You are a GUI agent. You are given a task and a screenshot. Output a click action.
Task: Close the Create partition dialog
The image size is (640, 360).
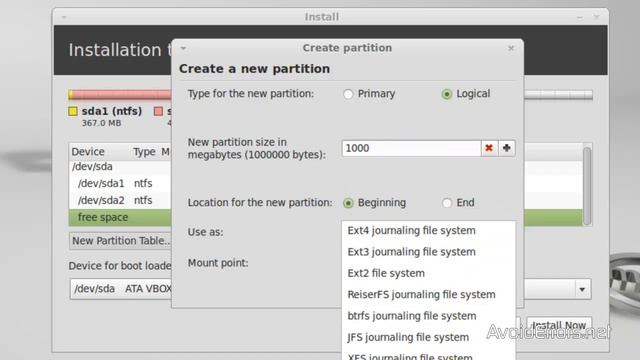pyautogui.click(x=511, y=48)
